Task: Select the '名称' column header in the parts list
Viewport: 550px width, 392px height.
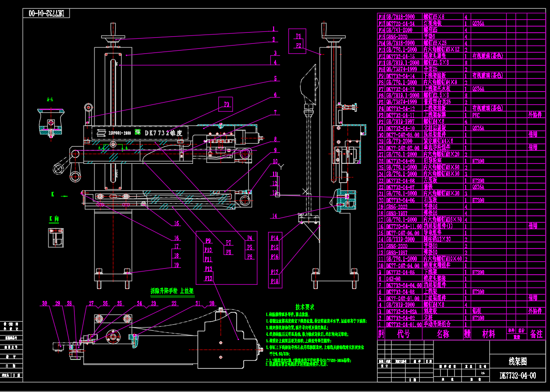Action: (x=443, y=334)
